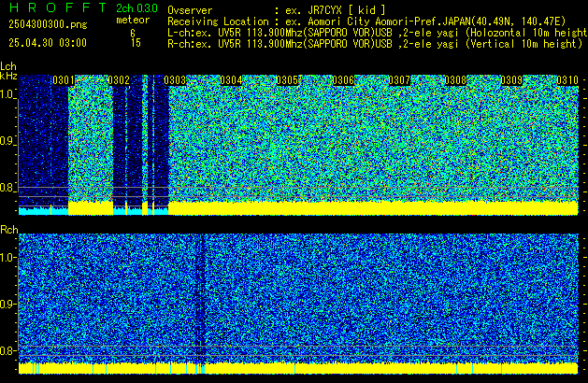Viewport: 588px width, 383px height.
Task: Click the file name '2504300300.png'
Action: [x=48, y=24]
